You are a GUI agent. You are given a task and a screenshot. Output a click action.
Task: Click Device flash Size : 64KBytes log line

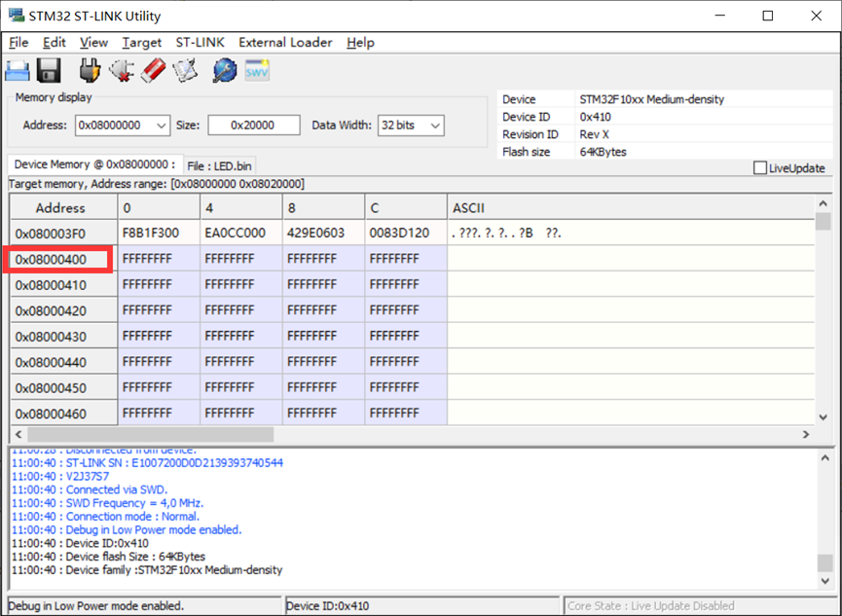click(108, 557)
